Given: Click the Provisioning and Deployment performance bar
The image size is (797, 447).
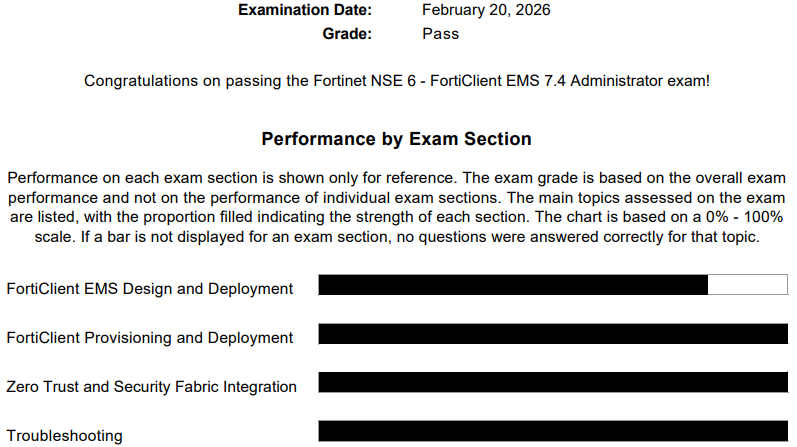Looking at the screenshot, I should [x=552, y=334].
